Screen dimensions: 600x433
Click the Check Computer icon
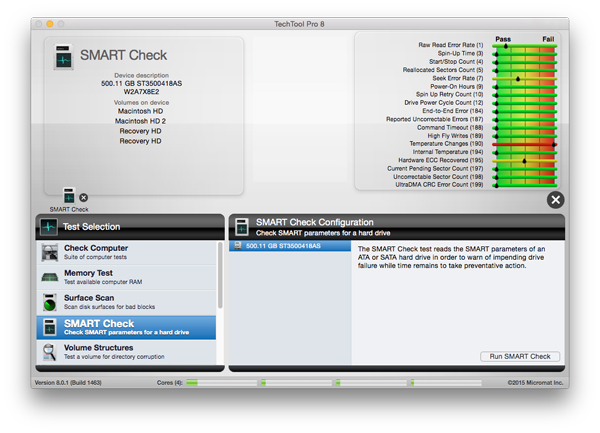point(50,252)
